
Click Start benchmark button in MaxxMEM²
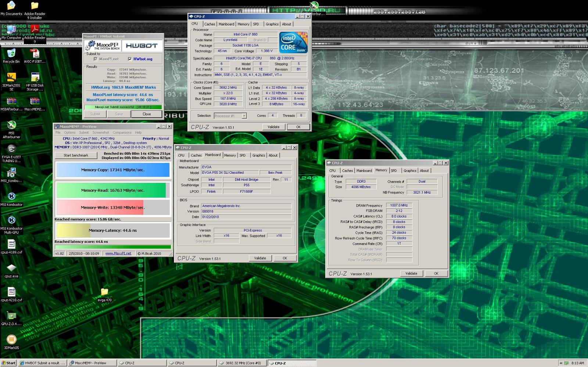pyautogui.click(x=76, y=155)
